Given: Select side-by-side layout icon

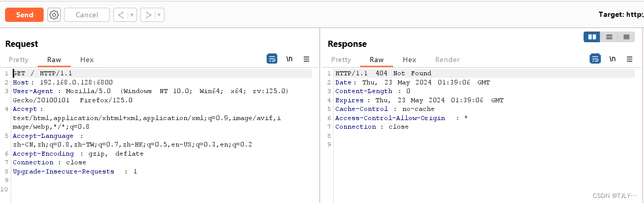Looking at the screenshot, I should 592,37.
